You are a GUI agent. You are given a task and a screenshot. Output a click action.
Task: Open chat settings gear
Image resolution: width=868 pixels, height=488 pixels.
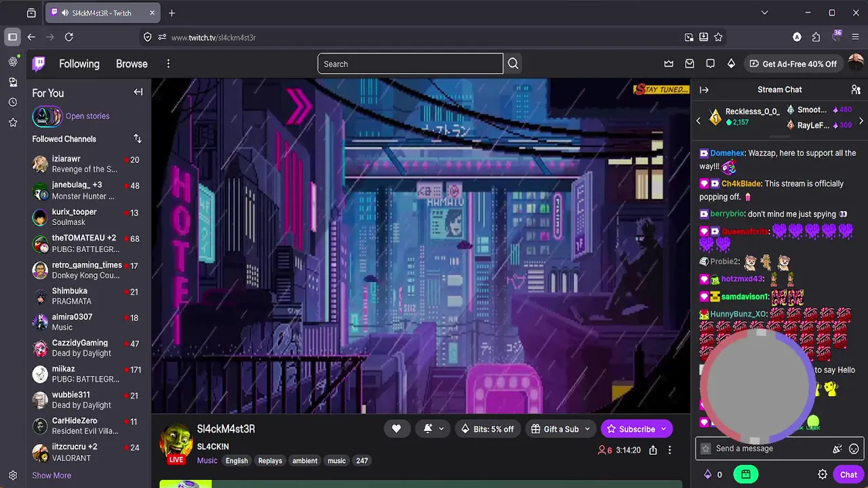[823, 474]
